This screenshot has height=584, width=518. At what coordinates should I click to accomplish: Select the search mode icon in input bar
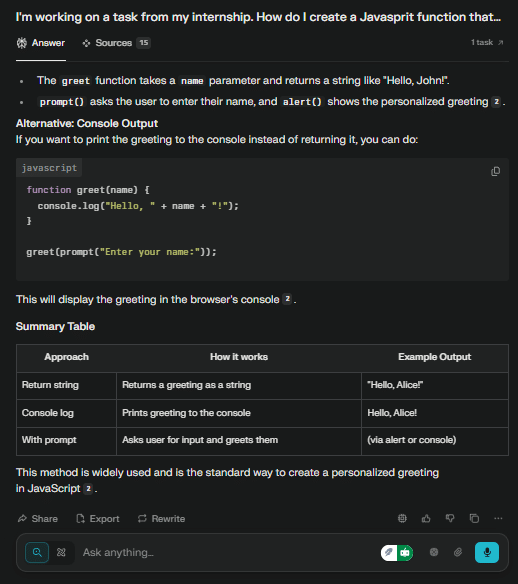(x=37, y=552)
